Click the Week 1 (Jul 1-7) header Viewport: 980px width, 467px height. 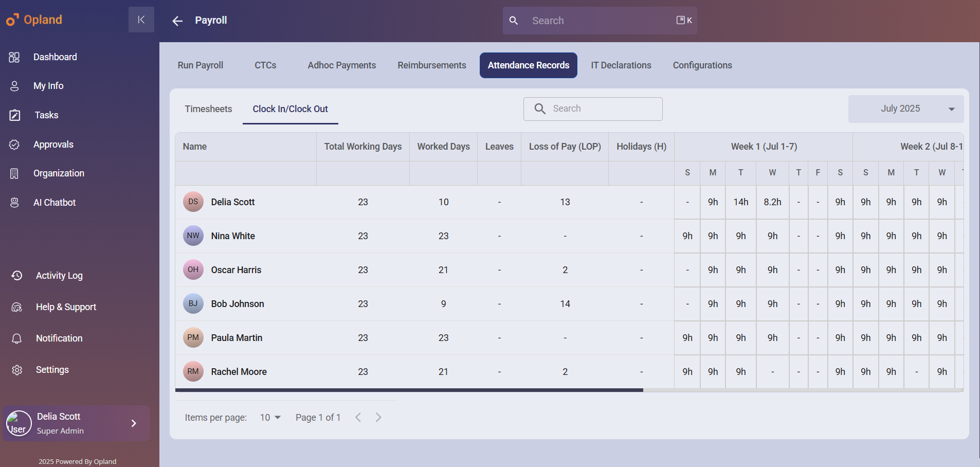click(764, 147)
